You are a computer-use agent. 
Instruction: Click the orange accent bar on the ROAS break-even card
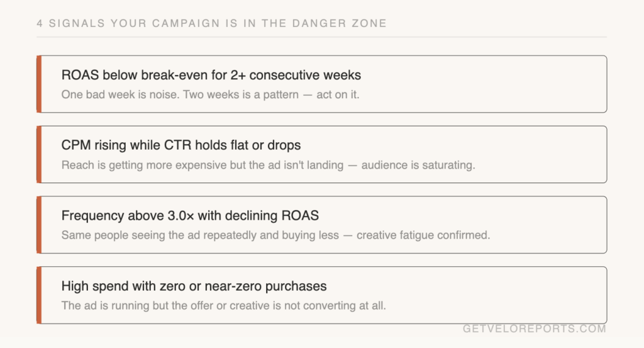point(39,84)
